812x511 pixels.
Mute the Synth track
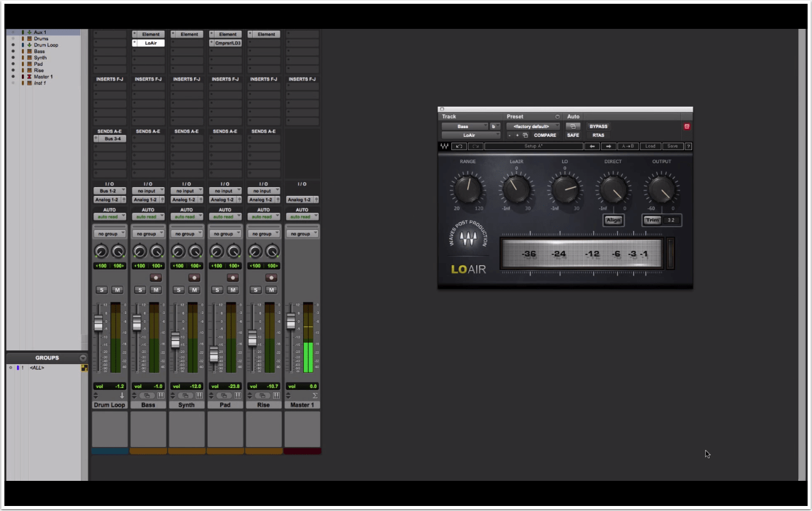pos(195,289)
